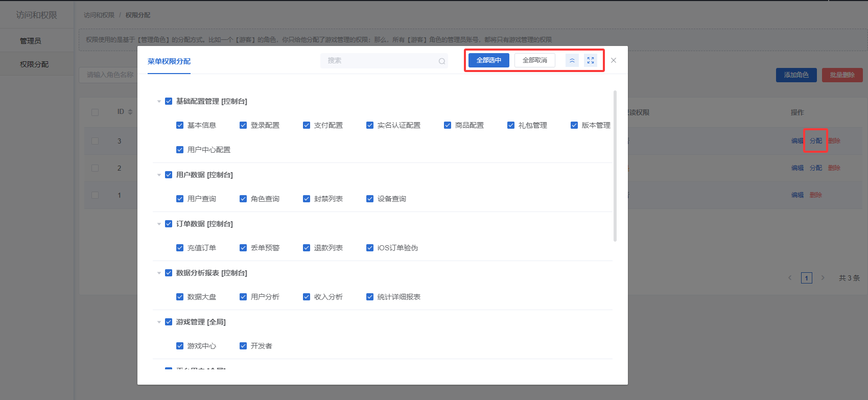This screenshot has width=868, height=400.
Task: Uncheck 商品配置 checkbox
Action: [x=448, y=125]
